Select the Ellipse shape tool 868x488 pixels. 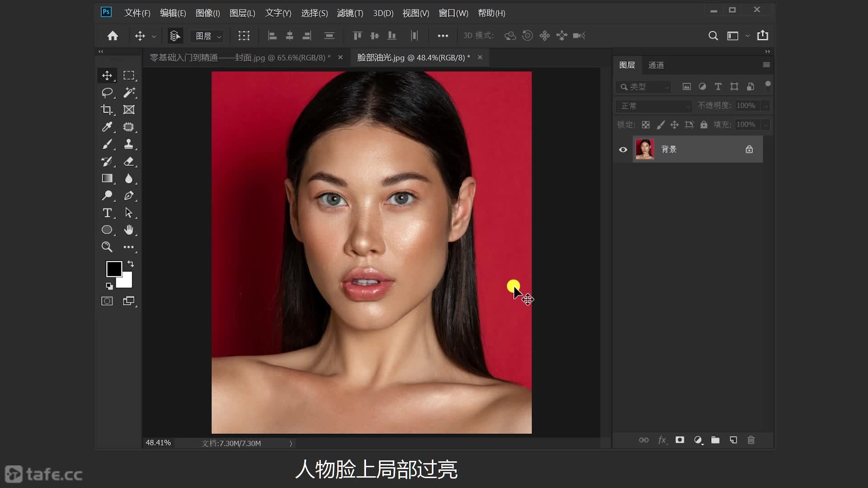click(x=107, y=230)
